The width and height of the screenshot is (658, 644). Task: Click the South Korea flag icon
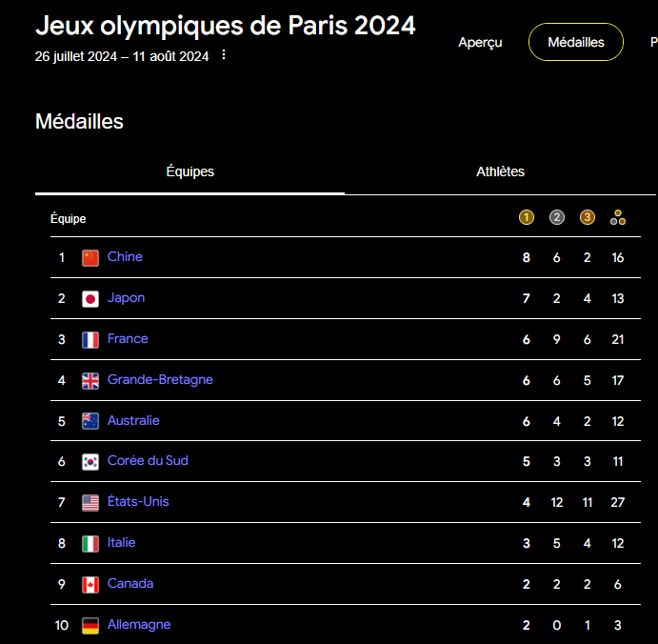point(90,461)
